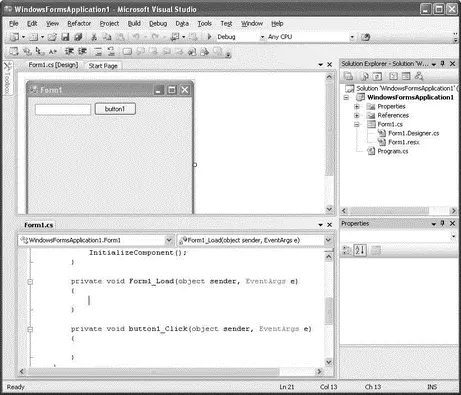Click the designer vertical scrollbar down arrow
461x395 pixels.
coord(329,209)
